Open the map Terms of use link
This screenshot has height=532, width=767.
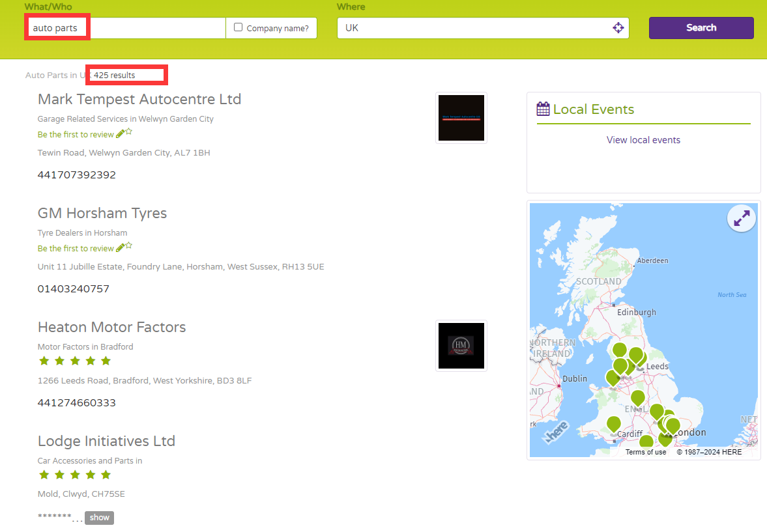tap(646, 452)
